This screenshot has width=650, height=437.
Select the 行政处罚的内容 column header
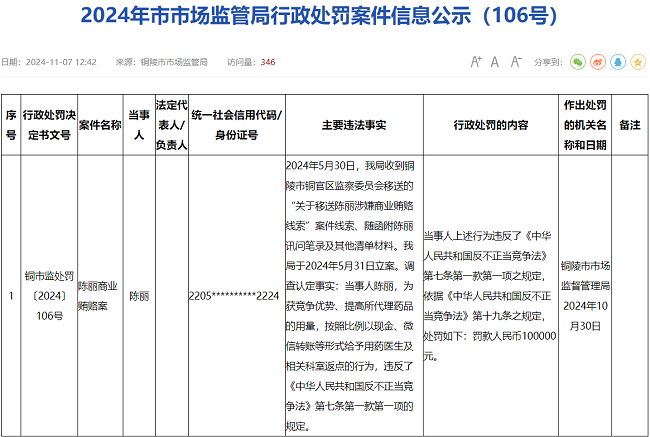pos(490,125)
